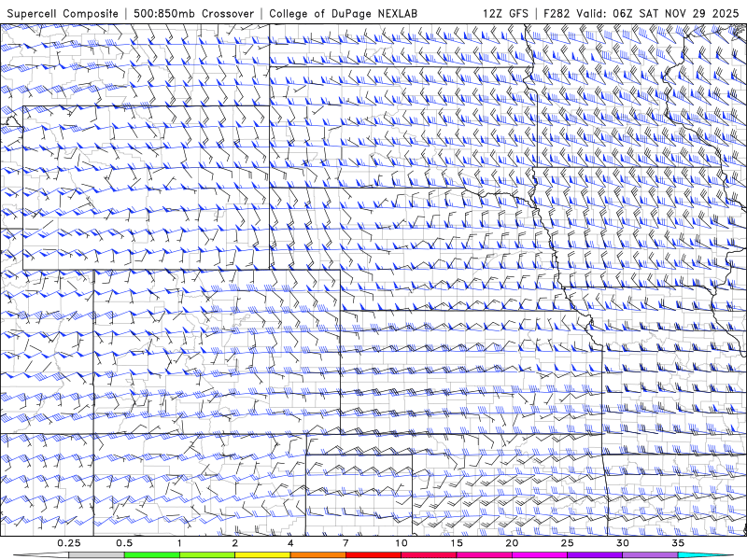Click the legend value 10
747x560 pixels.
(x=402, y=543)
